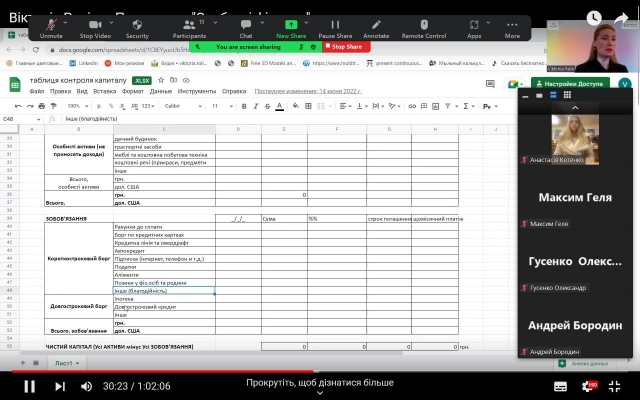Expand video options arrow next to Stop Video
Viewport: 640px width, 400px height.
click(x=111, y=22)
